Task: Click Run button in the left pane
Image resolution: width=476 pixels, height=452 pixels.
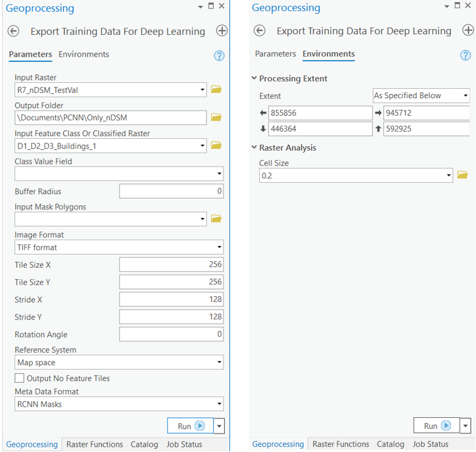Action: coord(190,426)
